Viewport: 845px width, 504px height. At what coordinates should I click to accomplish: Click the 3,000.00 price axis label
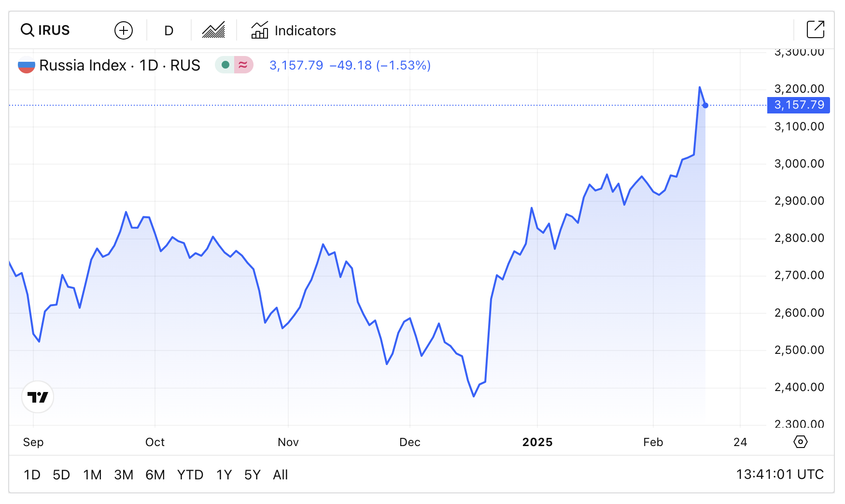pyautogui.click(x=799, y=164)
